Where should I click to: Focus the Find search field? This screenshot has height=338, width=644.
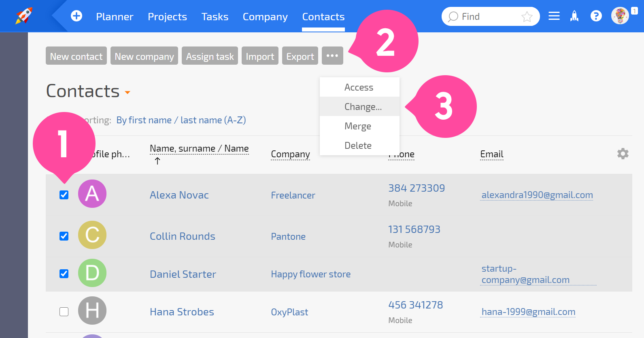point(491,17)
